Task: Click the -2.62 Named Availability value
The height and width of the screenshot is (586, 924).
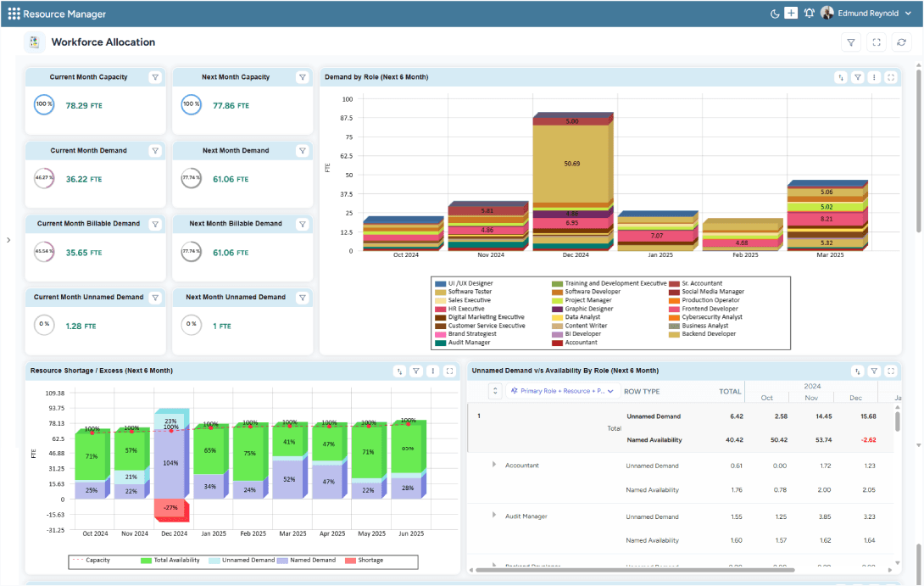Action: 868,440
